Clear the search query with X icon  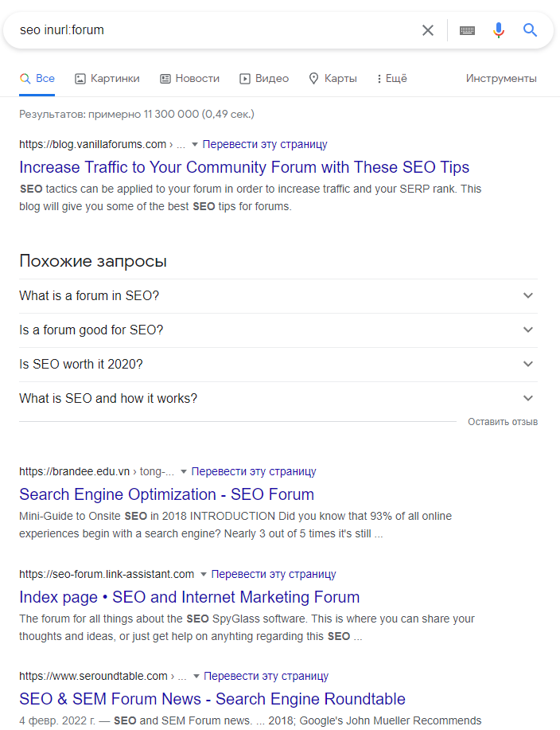(428, 30)
